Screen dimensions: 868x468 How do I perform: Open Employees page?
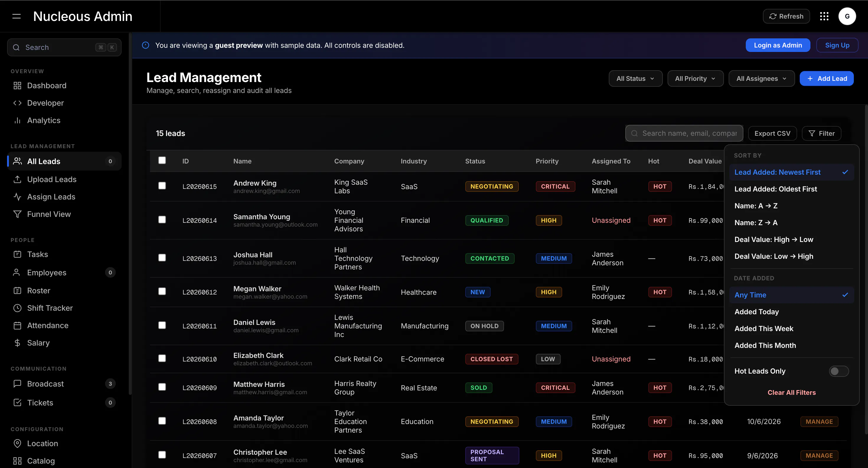pos(64,272)
